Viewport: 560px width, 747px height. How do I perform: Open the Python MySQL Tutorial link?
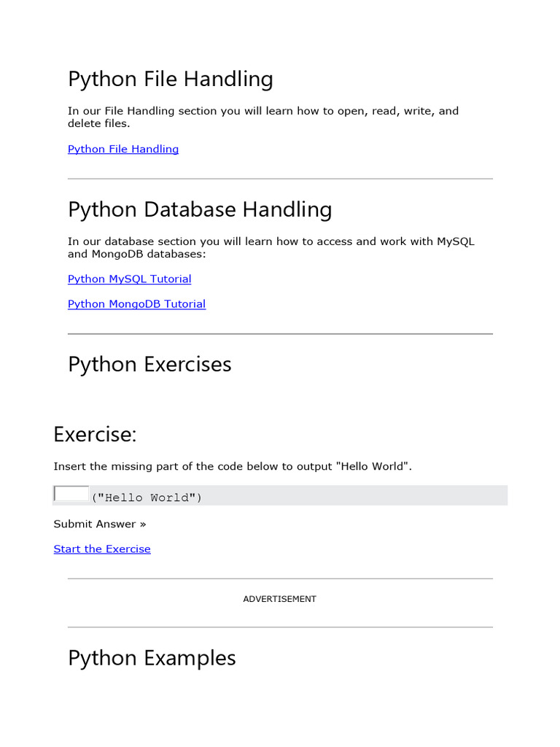(x=129, y=279)
